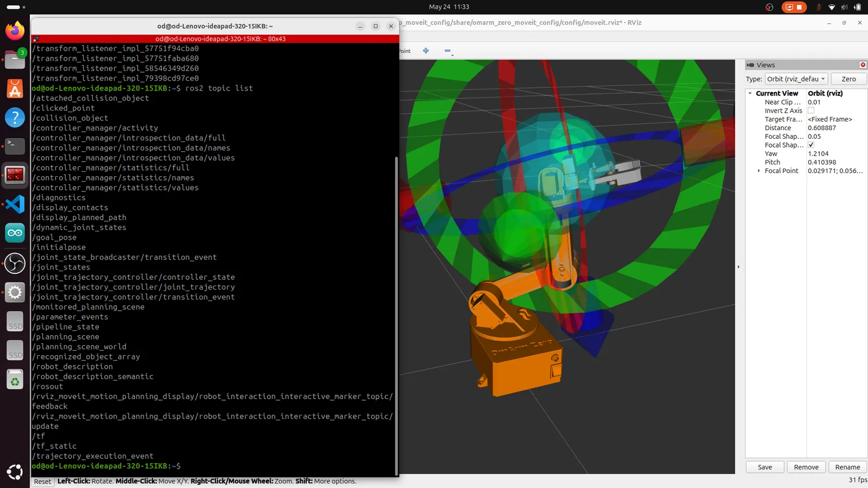Click the battery status tray icon
868x488 pixels.
pos(857,7)
